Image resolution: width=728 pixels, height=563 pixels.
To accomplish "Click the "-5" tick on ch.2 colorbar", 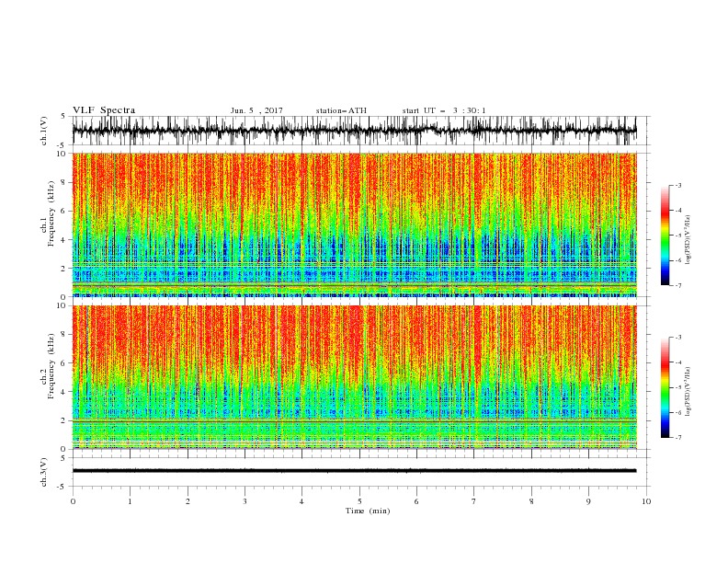I will pyautogui.click(x=678, y=387).
